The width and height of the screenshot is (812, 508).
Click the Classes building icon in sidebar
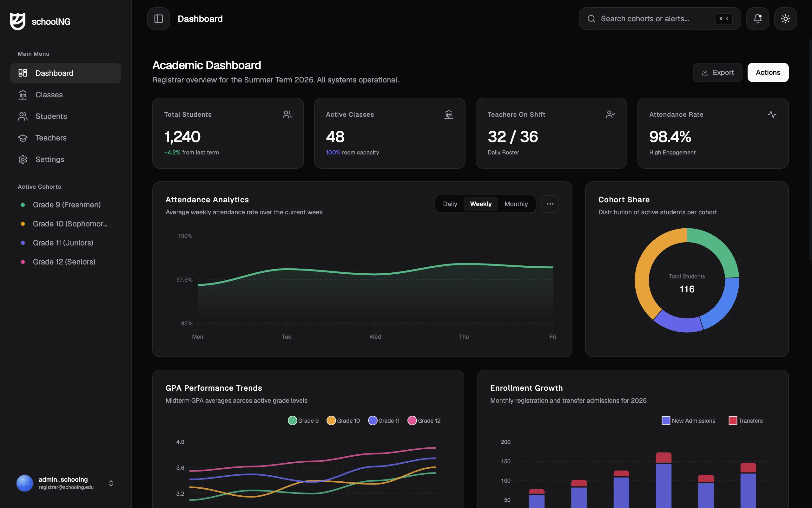tap(23, 95)
